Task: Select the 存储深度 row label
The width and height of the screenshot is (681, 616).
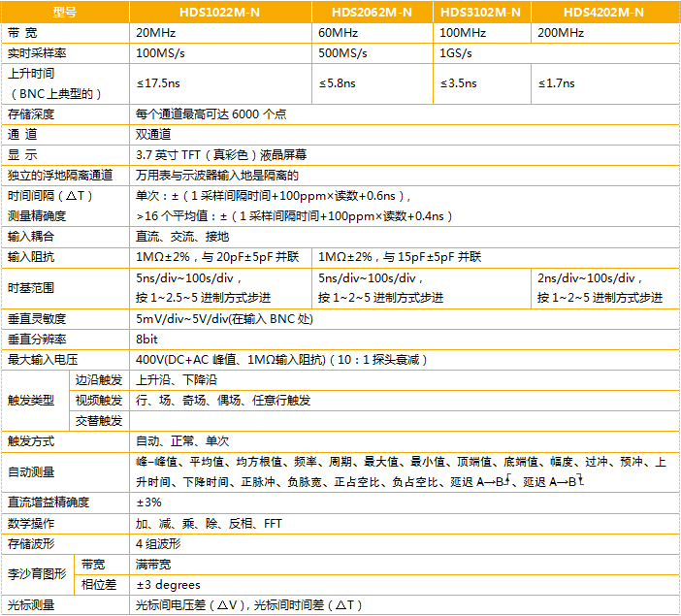Action: pos(31,113)
